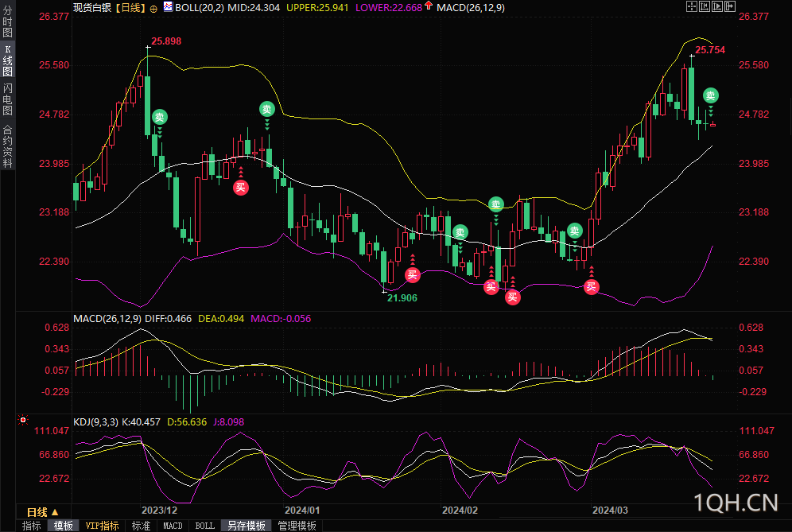
Task: Click the J:8.098 readout
Action: pos(228,421)
